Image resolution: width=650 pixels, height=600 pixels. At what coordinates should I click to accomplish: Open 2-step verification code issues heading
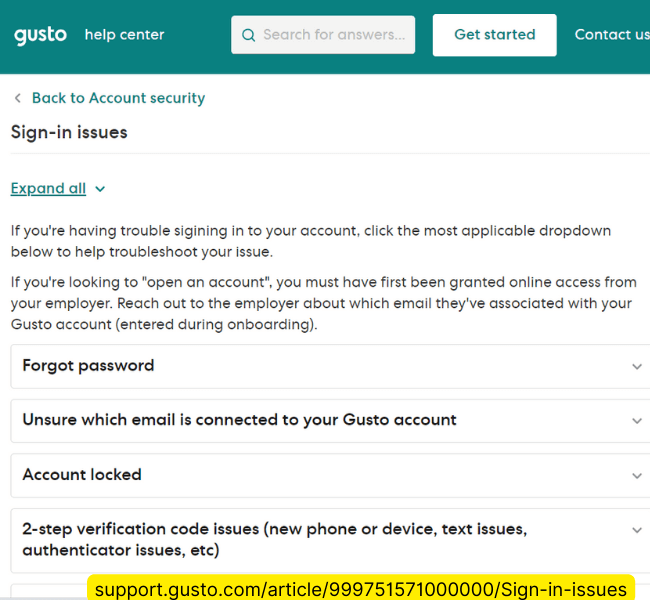(274, 539)
